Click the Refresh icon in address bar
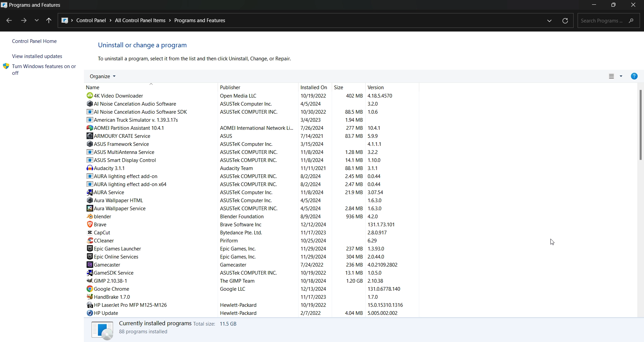Screen dimensions: 644x342 565,21
